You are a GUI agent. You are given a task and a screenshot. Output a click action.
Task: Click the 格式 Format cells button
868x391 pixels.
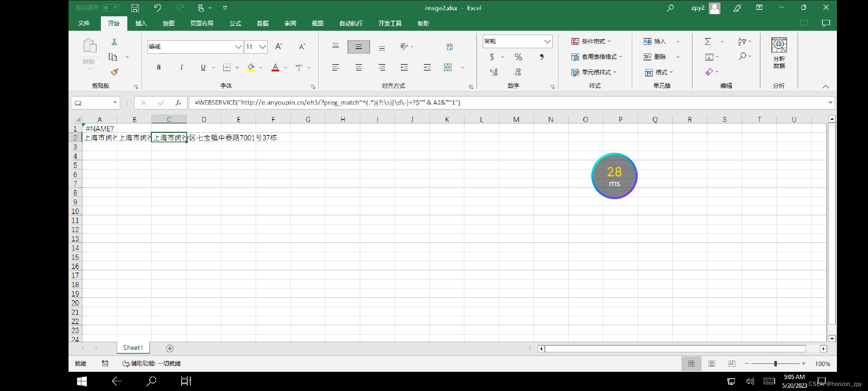pyautogui.click(x=658, y=72)
